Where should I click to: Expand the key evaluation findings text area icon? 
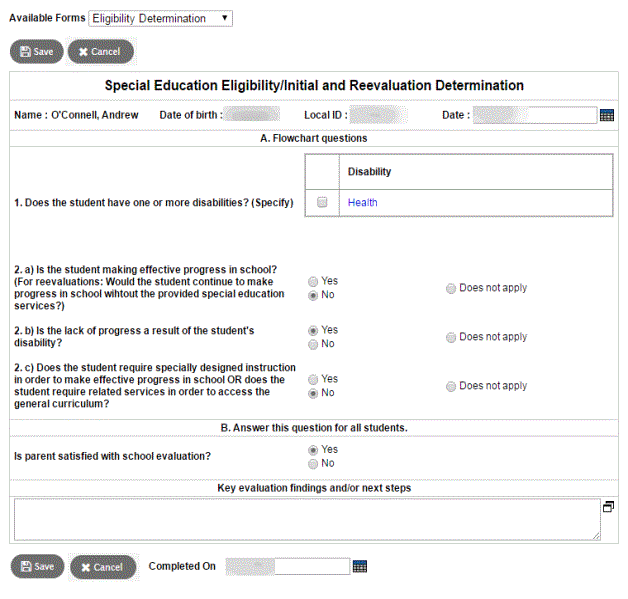click(x=608, y=507)
